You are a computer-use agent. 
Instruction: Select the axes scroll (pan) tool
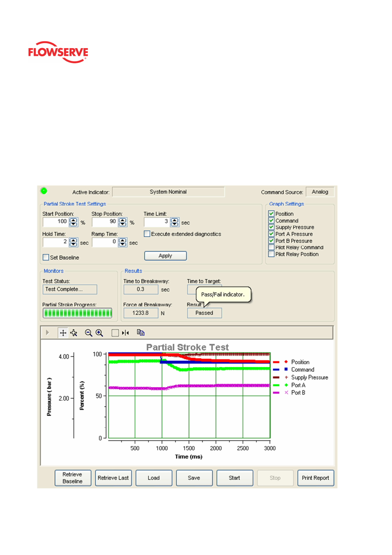63,333
